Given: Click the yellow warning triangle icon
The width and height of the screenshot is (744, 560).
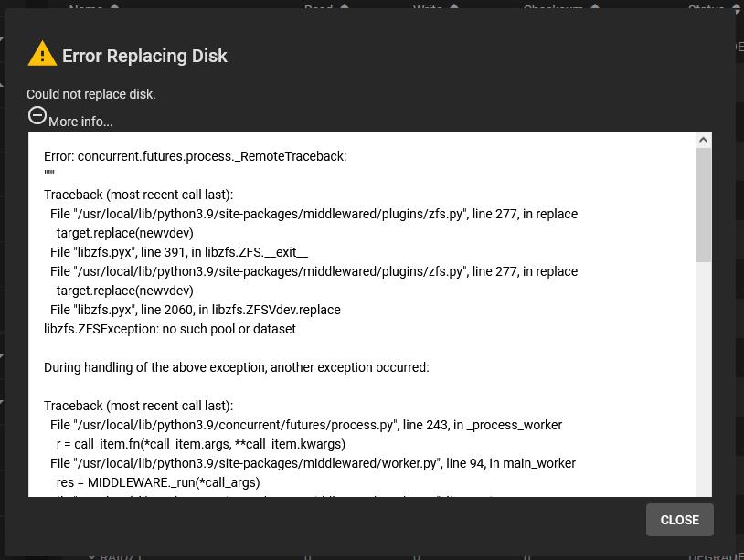Looking at the screenshot, I should point(42,54).
